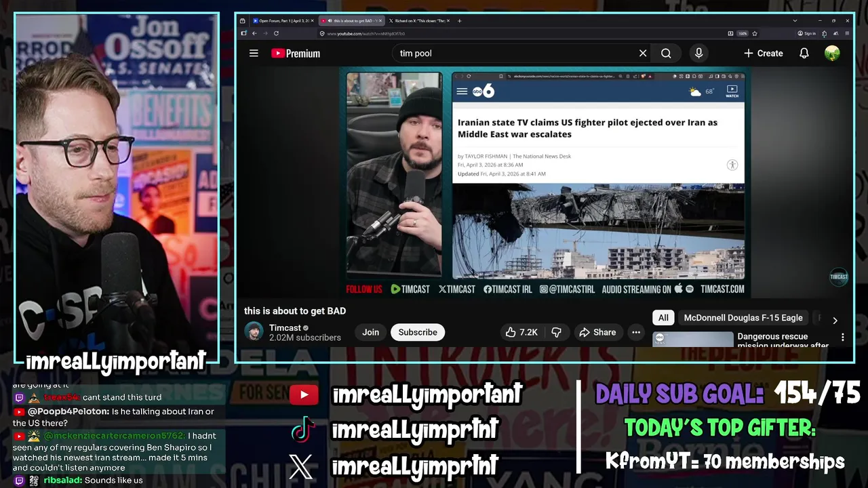Image resolution: width=868 pixels, height=488 pixels.
Task: Open Firefox View icon
Action: [242, 21]
